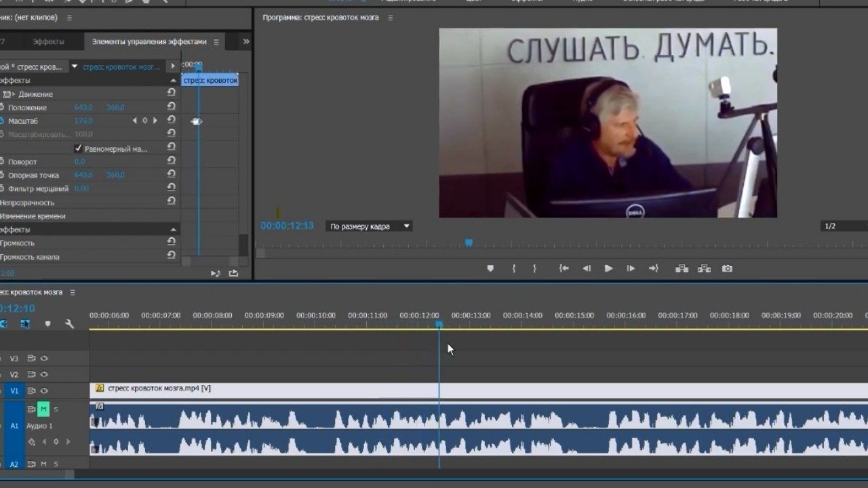Open timeline panel menu for стресс кровоток мозга

[x=73, y=292]
